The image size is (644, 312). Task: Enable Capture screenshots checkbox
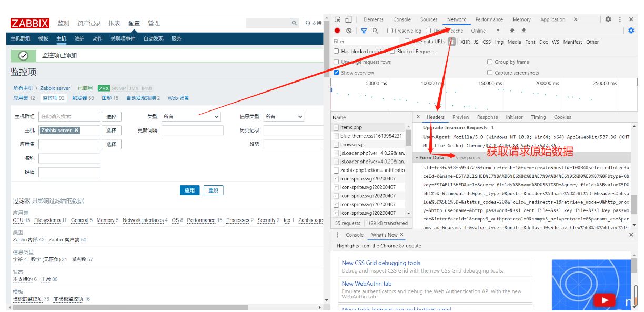click(490, 73)
